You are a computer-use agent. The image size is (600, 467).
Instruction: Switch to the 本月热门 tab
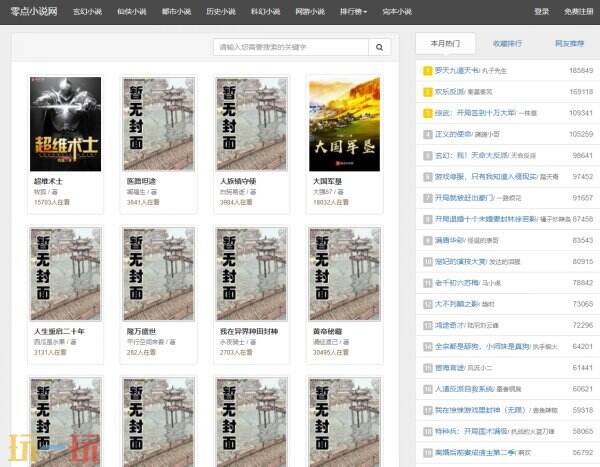(x=445, y=44)
